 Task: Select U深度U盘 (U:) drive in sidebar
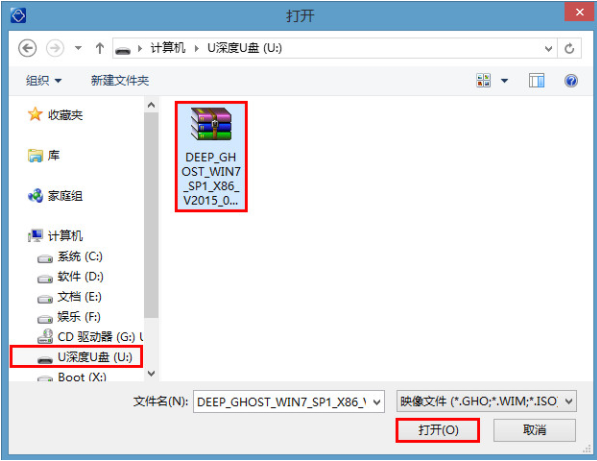(77, 357)
